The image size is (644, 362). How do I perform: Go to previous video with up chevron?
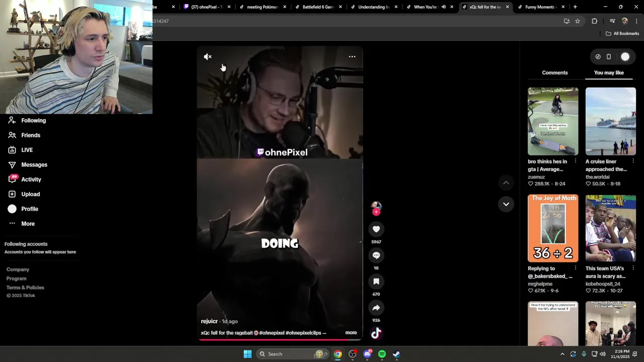[x=506, y=183]
